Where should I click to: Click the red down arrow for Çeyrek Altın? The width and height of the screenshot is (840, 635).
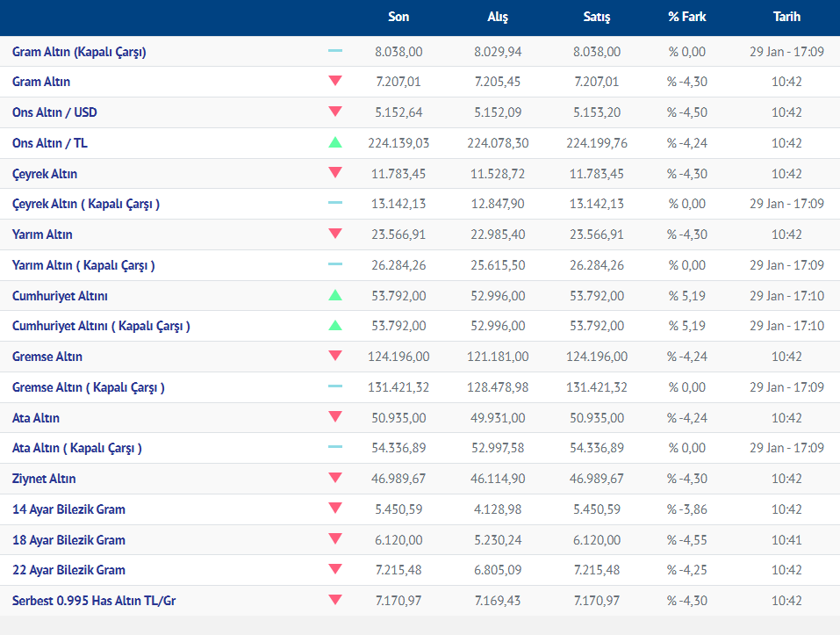(334, 173)
